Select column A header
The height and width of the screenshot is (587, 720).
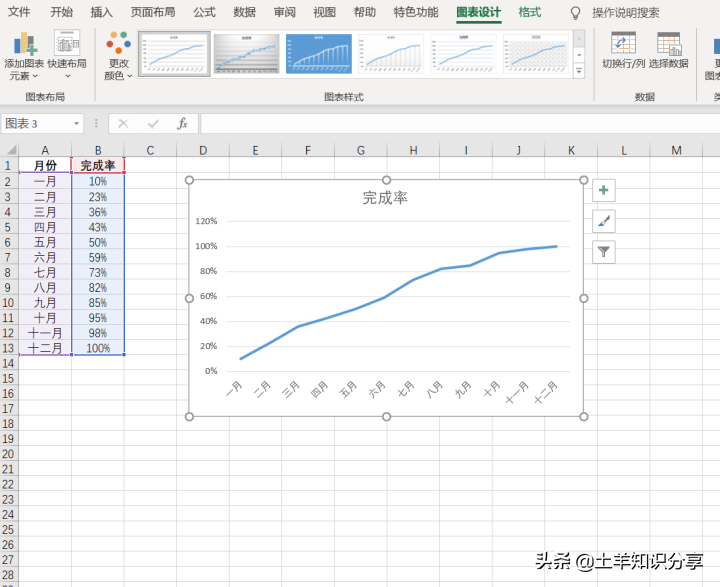[x=45, y=150]
